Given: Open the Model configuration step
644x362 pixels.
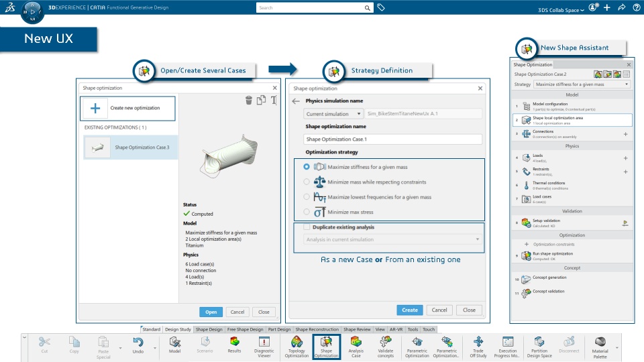Looking at the screenshot, I should (572, 107).
